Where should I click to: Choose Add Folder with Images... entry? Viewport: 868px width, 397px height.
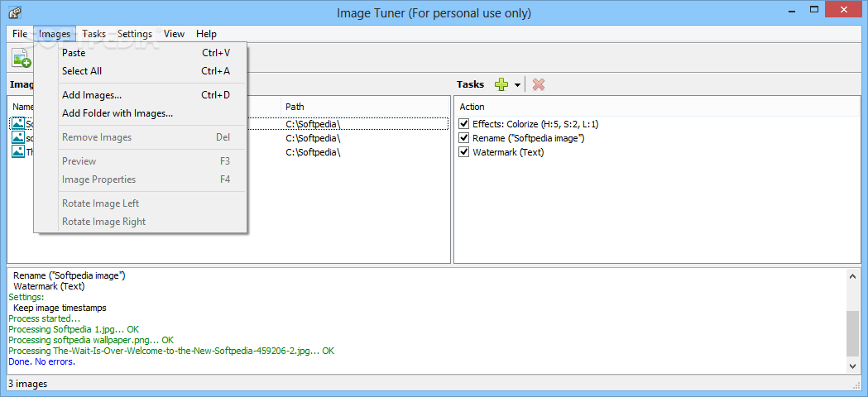click(141, 113)
